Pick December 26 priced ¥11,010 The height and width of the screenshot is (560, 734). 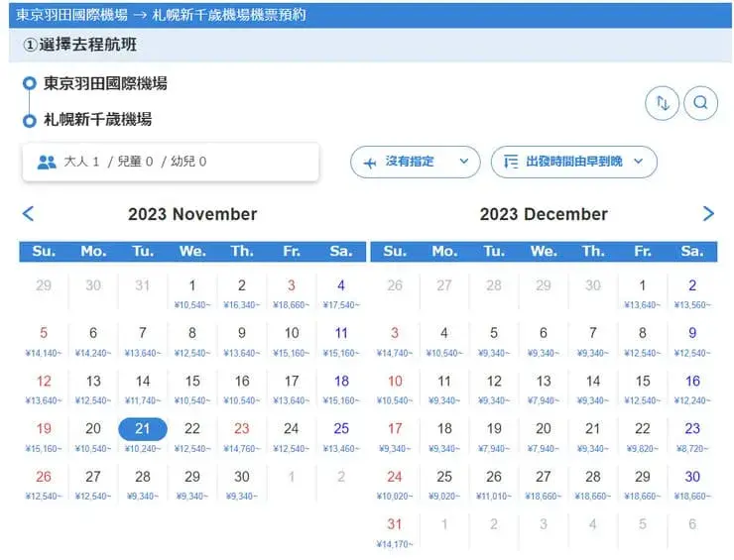[494, 484]
